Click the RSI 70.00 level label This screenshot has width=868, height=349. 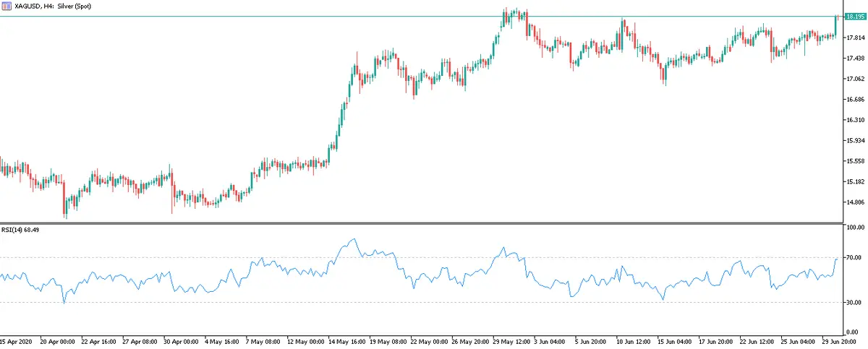pos(854,257)
